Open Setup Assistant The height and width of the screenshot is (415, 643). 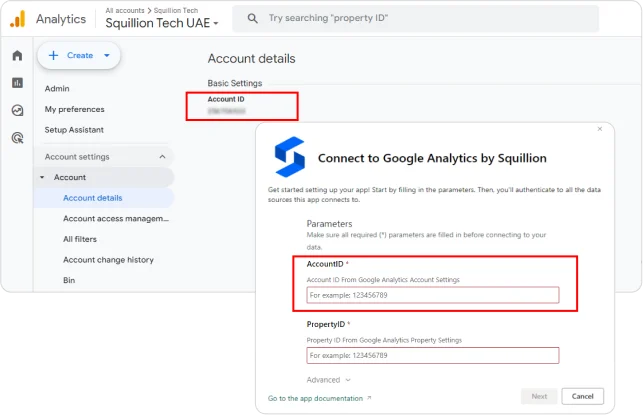(74, 130)
